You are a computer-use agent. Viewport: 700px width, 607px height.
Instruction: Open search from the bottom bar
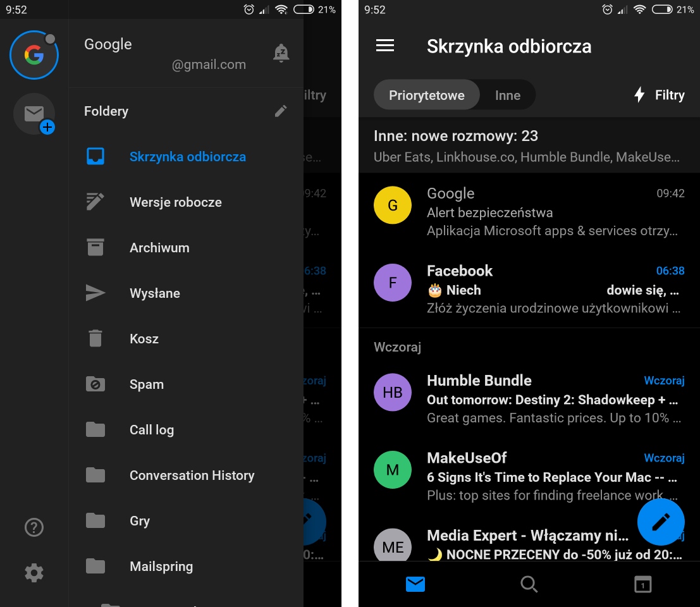click(x=529, y=584)
